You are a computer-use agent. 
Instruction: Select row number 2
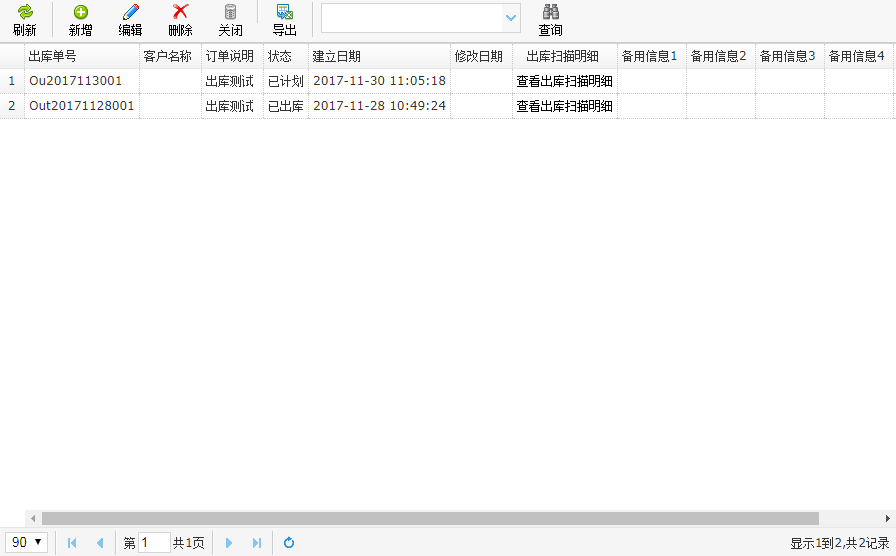(x=12, y=106)
